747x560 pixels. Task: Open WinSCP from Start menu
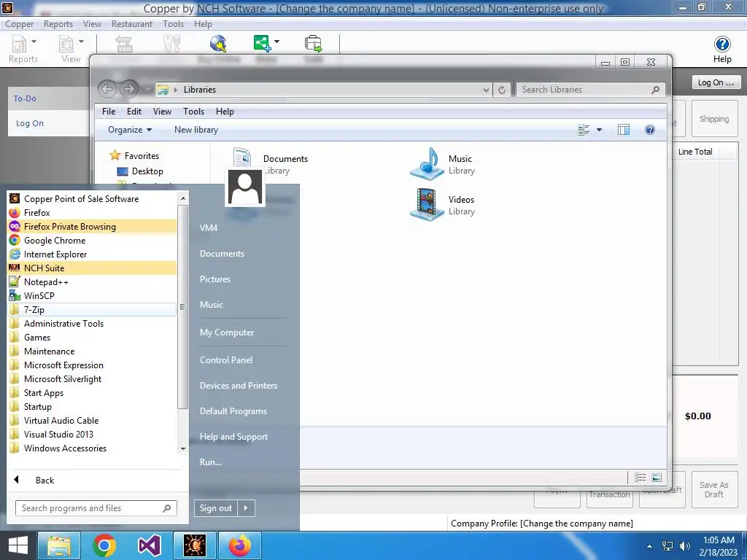92,295
